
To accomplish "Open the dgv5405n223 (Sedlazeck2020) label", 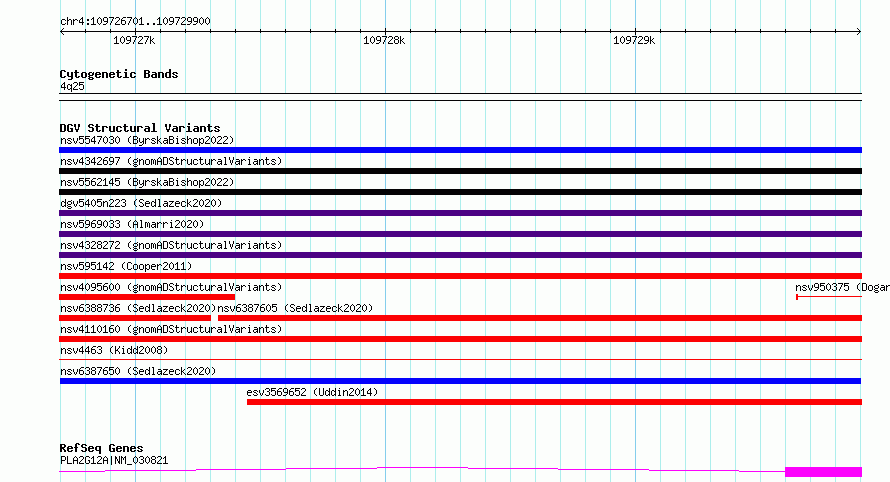I will (141, 203).
